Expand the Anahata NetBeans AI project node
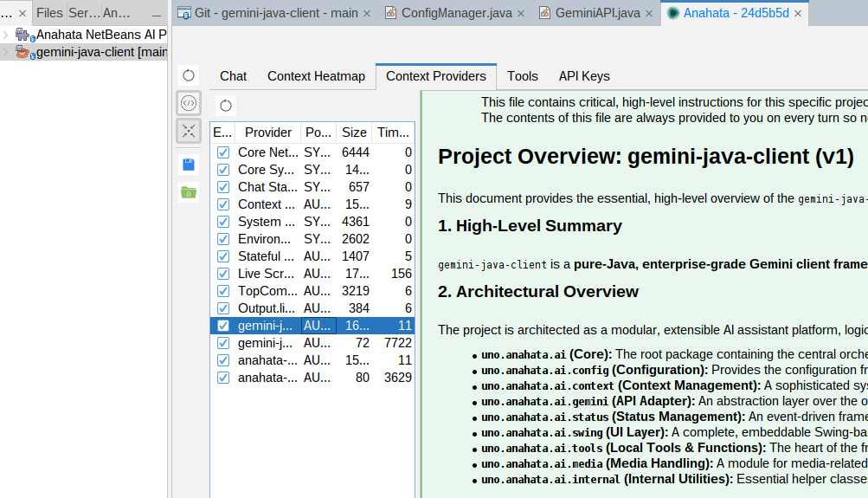868x498 pixels. coord(6,35)
